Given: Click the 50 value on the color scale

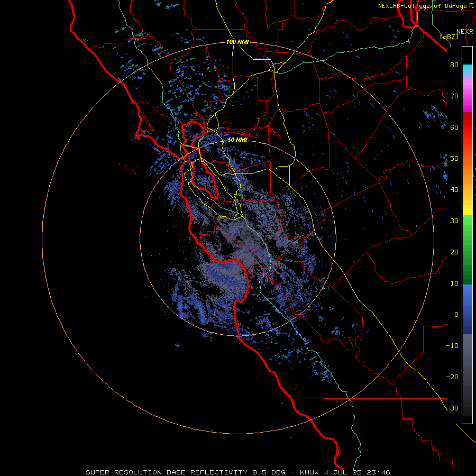Looking at the screenshot, I should [x=454, y=159].
